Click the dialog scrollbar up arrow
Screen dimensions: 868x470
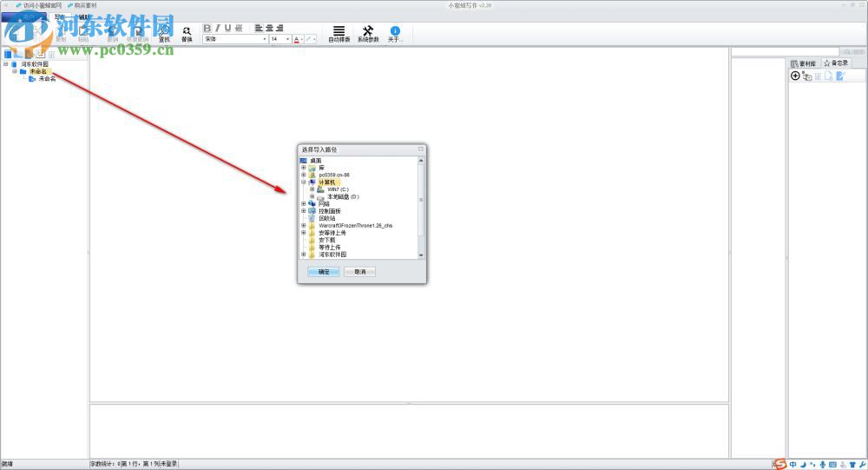click(x=421, y=161)
